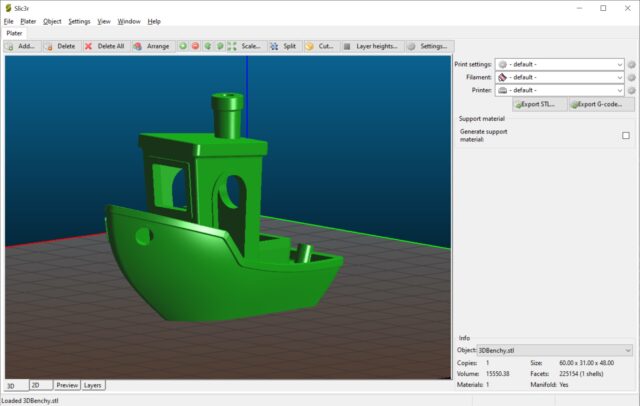Select the Plater tab
Image resolution: width=640 pixels, height=406 pixels.
coord(14,33)
